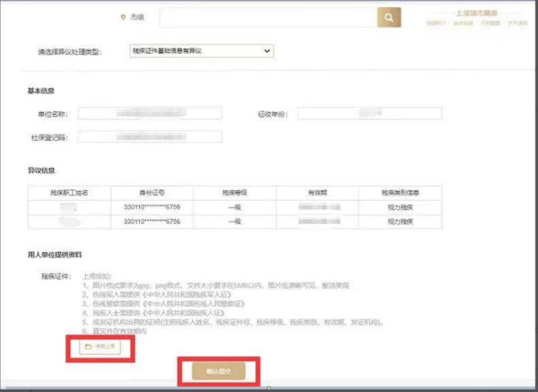The image size is (538, 392).
Task: Click the 基本信息 section heading
Action: [41, 91]
